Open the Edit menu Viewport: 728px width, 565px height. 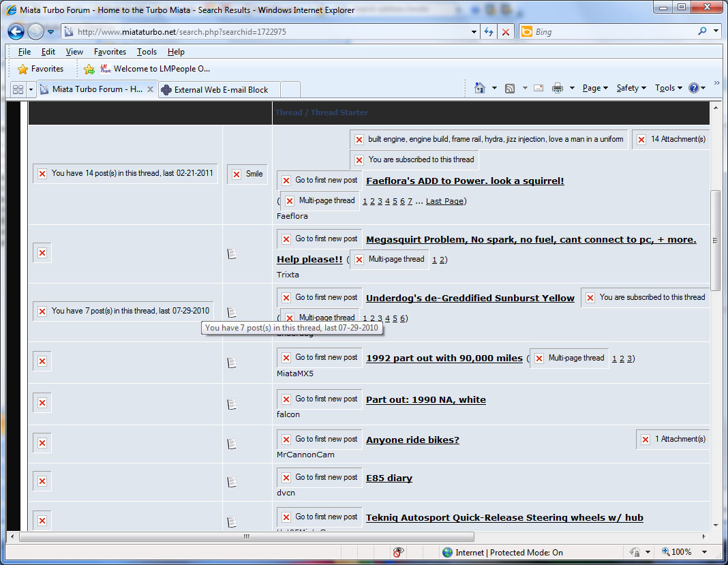(48, 52)
